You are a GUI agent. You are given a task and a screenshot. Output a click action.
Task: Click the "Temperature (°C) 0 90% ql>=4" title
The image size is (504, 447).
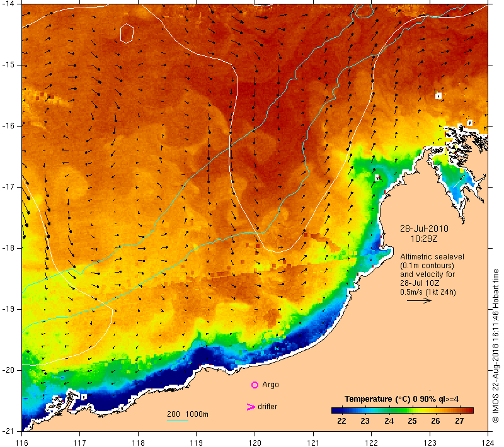coord(401,399)
